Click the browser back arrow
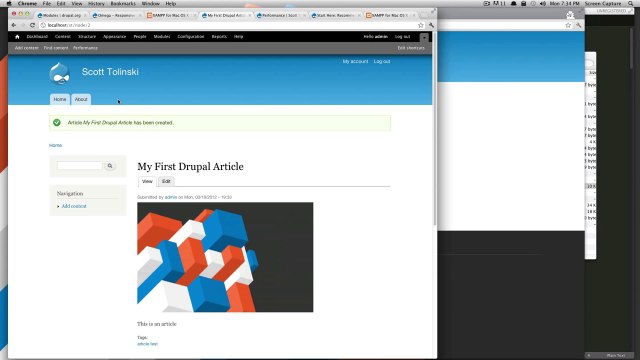The width and height of the screenshot is (640, 360). click(x=14, y=25)
